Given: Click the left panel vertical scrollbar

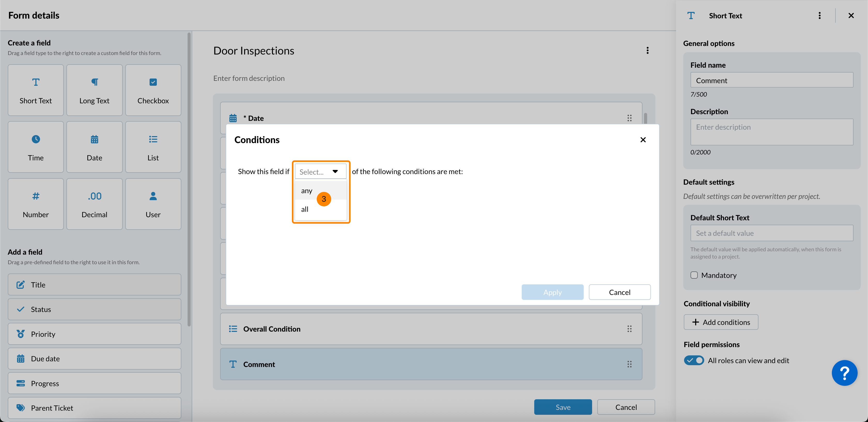Looking at the screenshot, I should (x=189, y=178).
